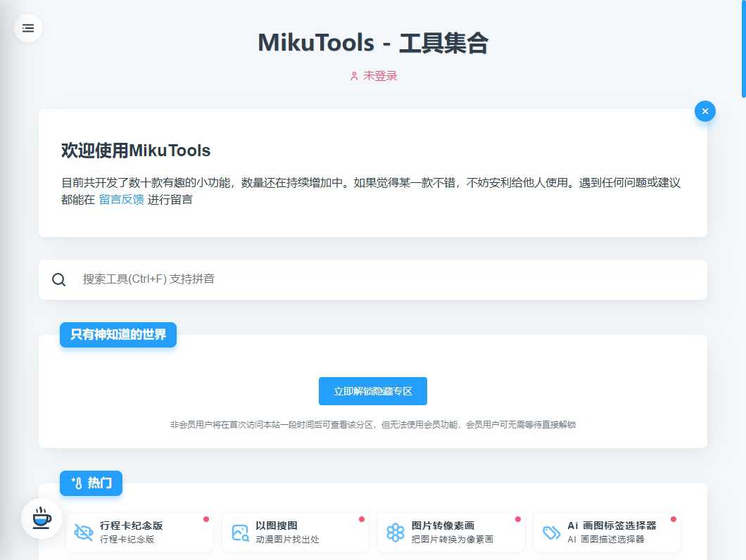Viewport: 746px width, 560px height.
Task: Dismiss the welcome card with the × button
Action: (x=705, y=111)
